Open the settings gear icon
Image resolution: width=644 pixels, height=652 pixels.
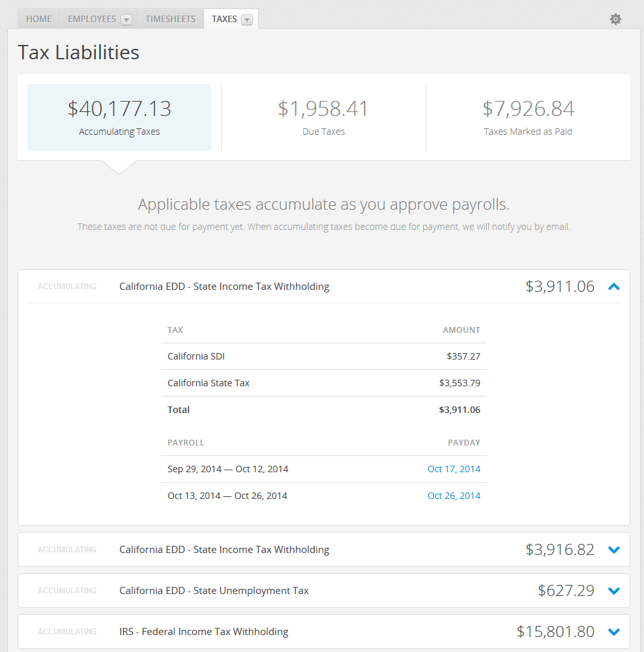click(x=615, y=20)
